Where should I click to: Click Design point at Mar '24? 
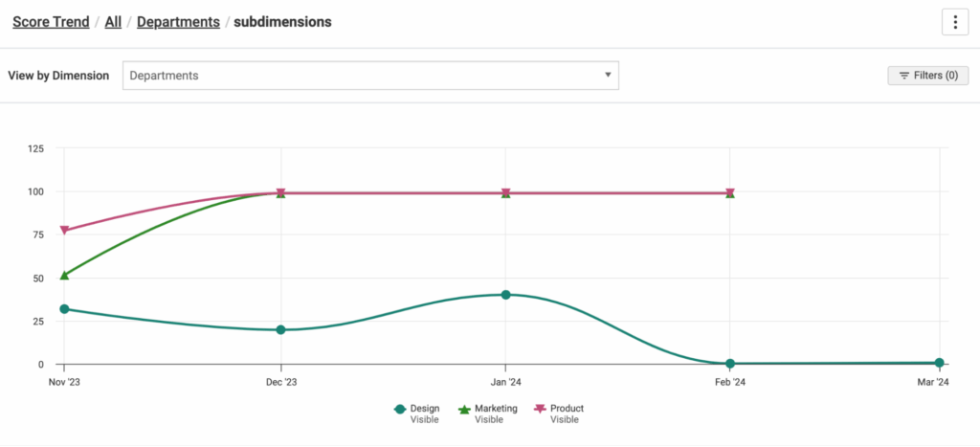pyautogui.click(x=939, y=363)
